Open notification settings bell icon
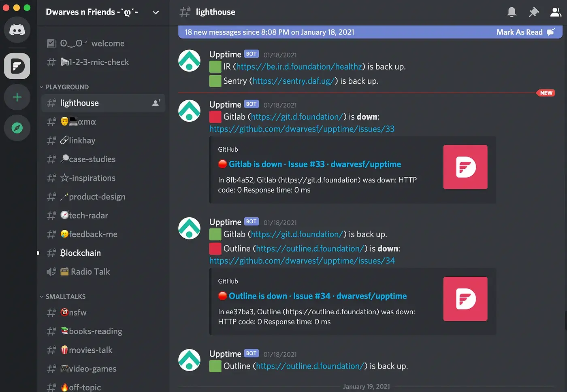The image size is (567, 392). pyautogui.click(x=512, y=12)
